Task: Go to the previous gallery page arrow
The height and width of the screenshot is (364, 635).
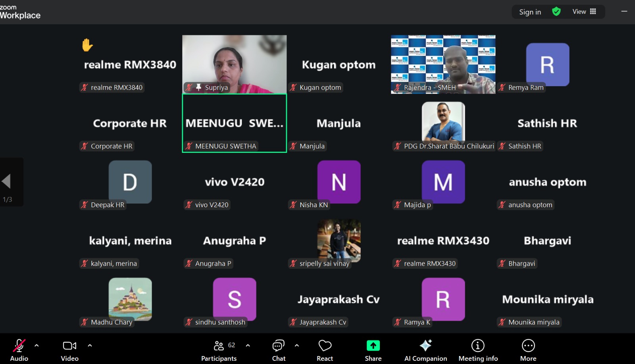Action: [x=6, y=181]
